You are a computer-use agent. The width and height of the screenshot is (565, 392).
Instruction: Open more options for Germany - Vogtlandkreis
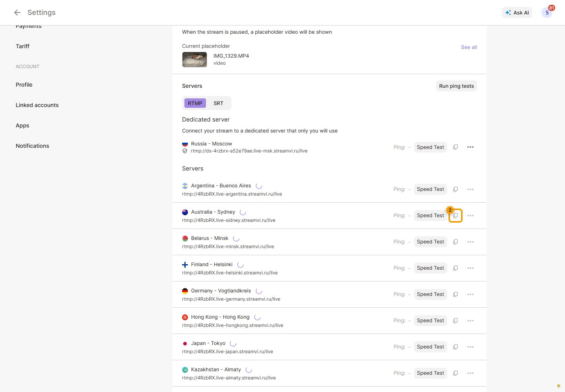pos(470,294)
